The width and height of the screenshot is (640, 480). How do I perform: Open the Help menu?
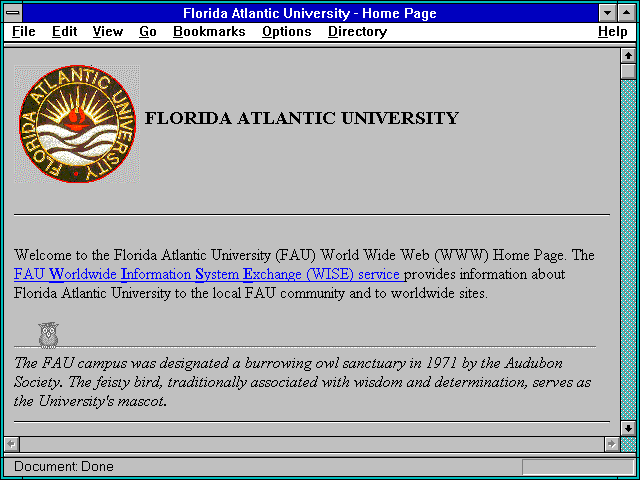coord(613,32)
